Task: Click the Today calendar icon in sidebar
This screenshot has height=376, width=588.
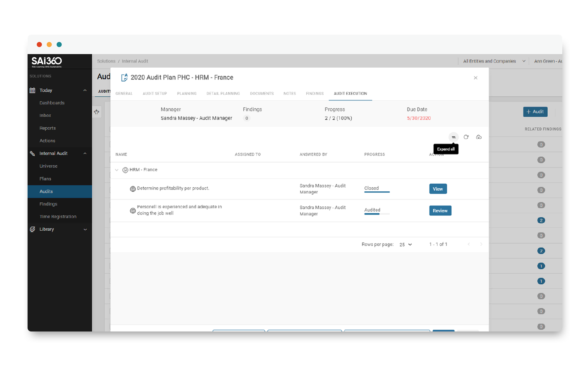Action: pyautogui.click(x=33, y=91)
